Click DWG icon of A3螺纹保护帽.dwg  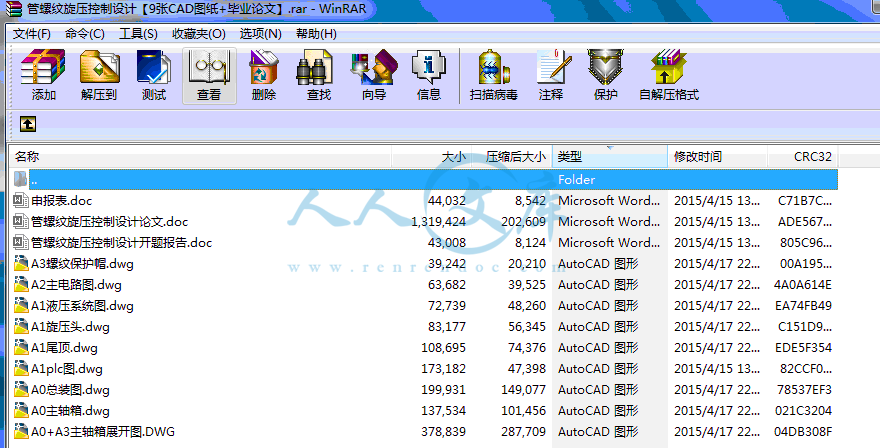pyautogui.click(x=21, y=263)
